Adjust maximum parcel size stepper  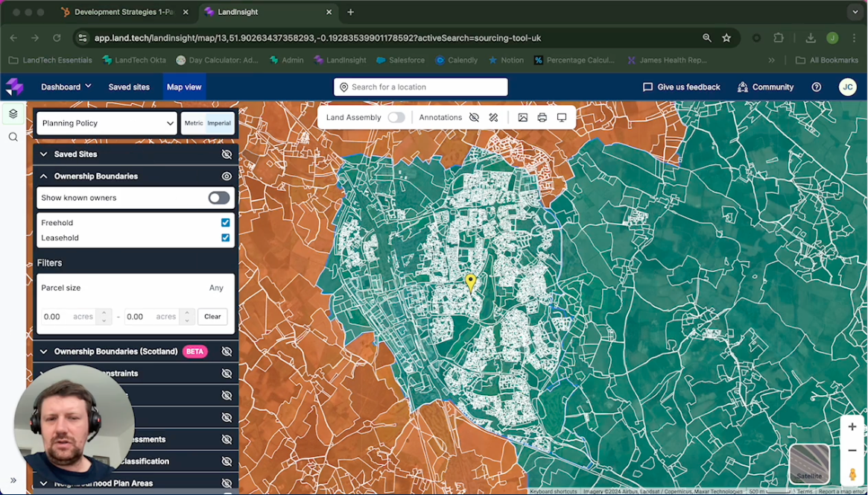click(x=186, y=316)
